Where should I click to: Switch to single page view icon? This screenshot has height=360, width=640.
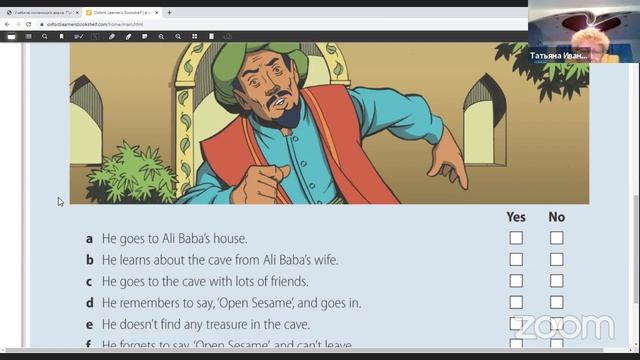211,37
